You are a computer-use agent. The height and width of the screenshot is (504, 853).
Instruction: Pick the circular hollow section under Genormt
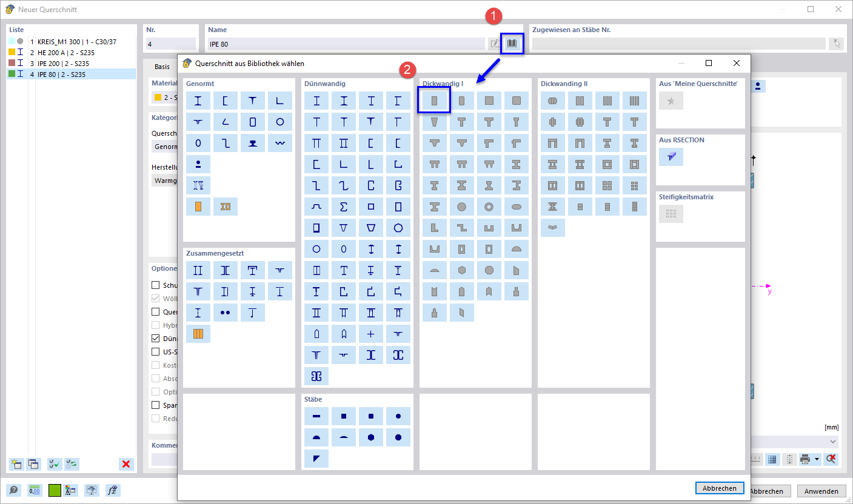pos(280,122)
